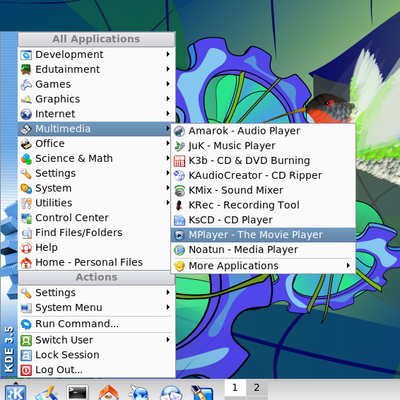Launch MPlayer - The Movie Player

pyautogui.click(x=263, y=235)
